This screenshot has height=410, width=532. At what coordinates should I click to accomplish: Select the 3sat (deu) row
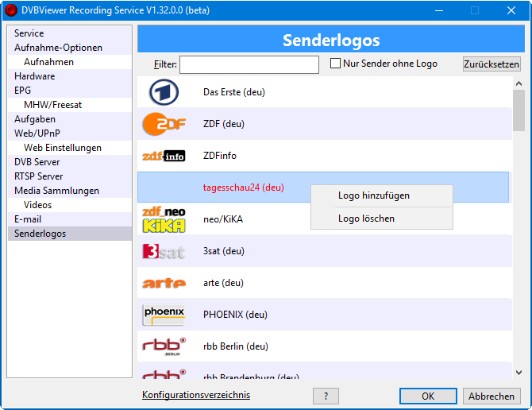tap(324, 251)
